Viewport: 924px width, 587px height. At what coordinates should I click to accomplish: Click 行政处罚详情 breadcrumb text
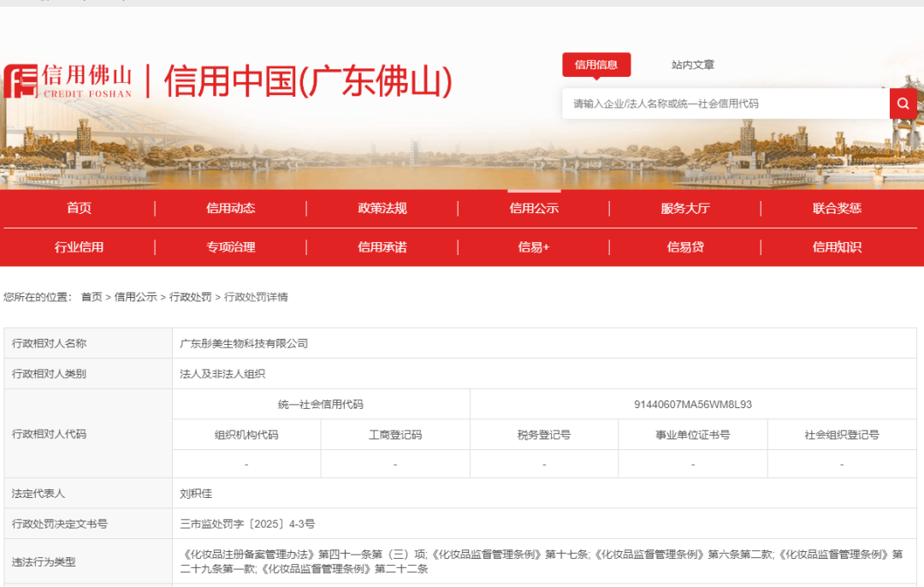(256, 297)
